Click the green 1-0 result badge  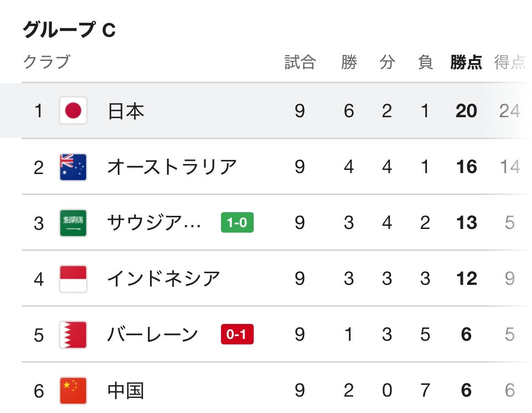(237, 223)
